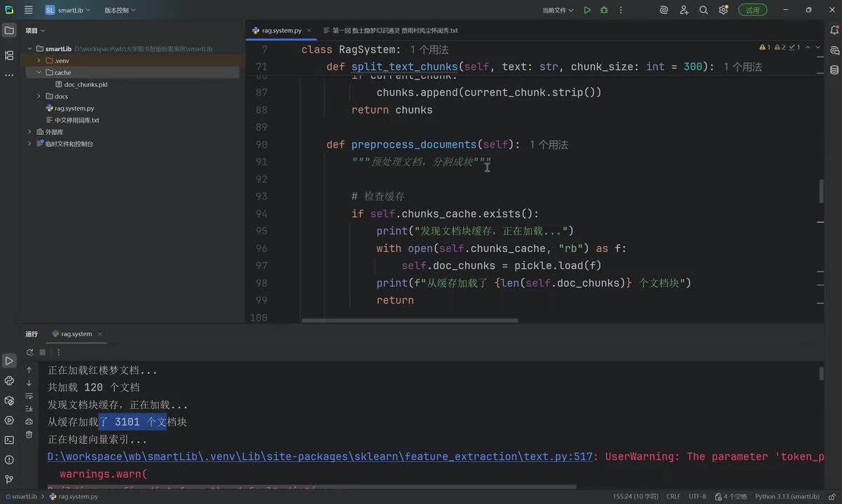Open the 版本控制 menu

click(x=120, y=10)
